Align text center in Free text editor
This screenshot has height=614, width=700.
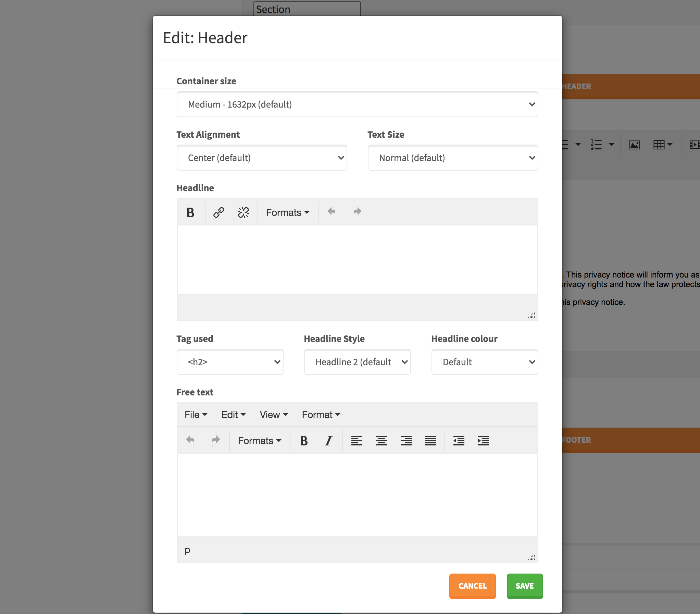click(x=381, y=441)
